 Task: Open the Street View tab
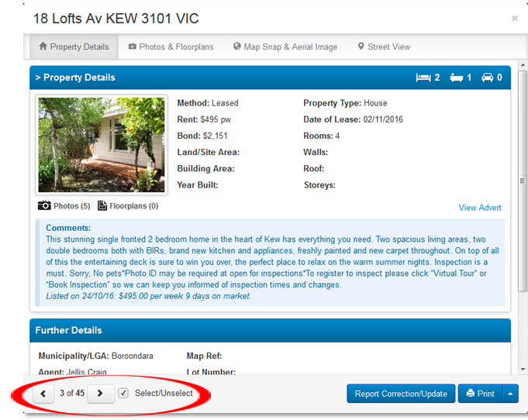tap(384, 46)
